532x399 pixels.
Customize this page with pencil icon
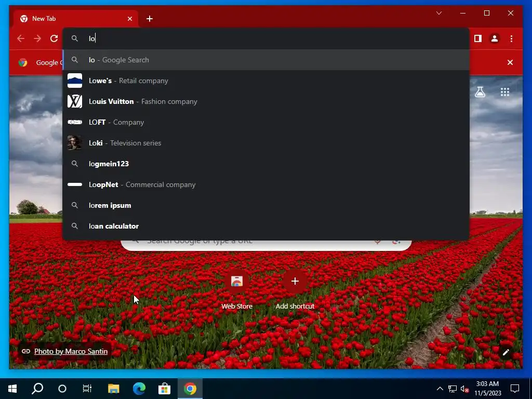coord(506,352)
